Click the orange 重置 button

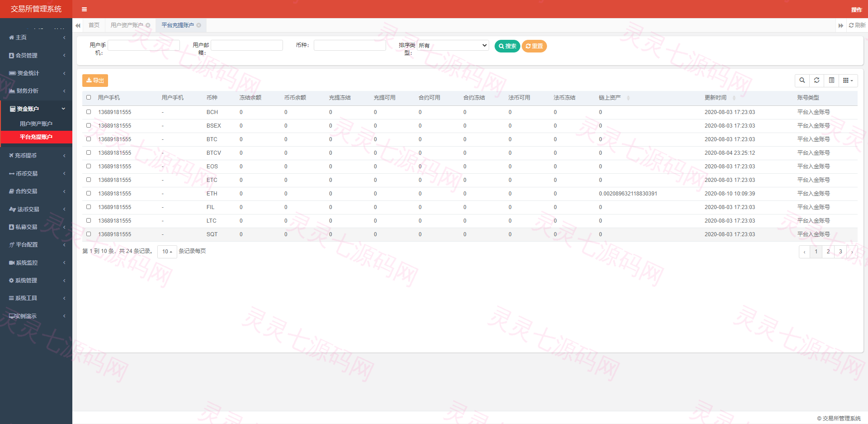(x=534, y=46)
